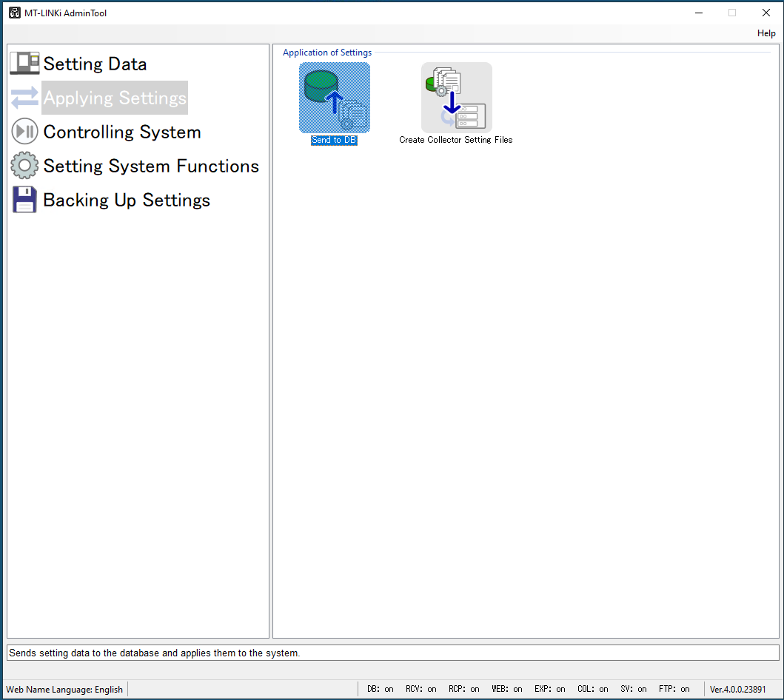784x700 pixels.
Task: Select the Create Collector Setting Files icon
Action: [x=457, y=98]
